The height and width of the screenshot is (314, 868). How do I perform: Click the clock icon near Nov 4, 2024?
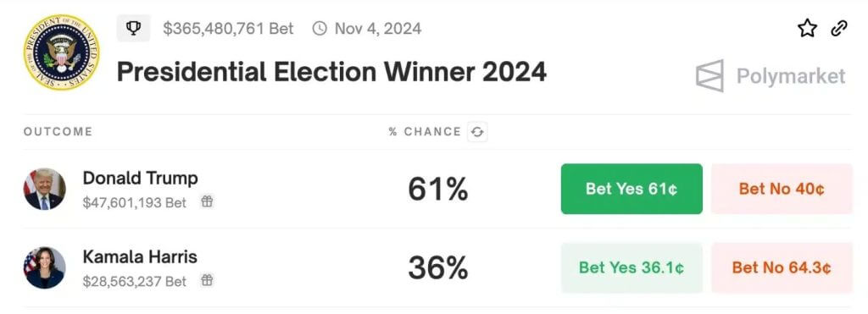(320, 28)
